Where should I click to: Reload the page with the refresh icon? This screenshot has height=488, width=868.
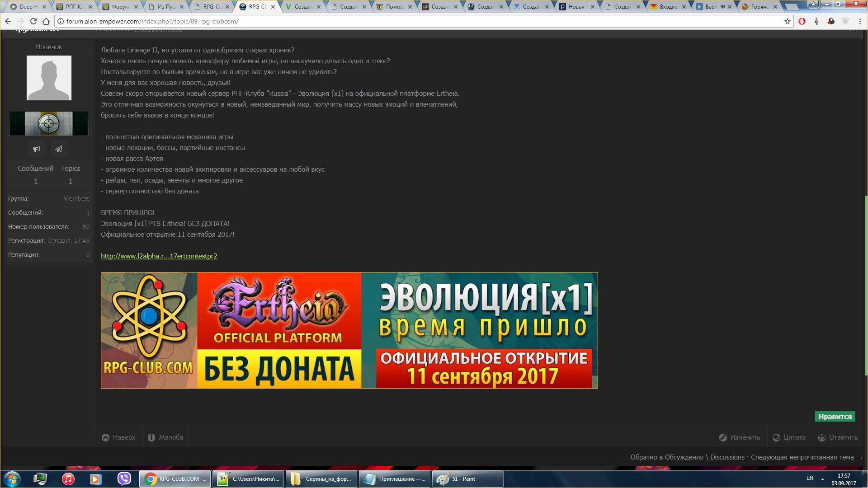pos(33,21)
